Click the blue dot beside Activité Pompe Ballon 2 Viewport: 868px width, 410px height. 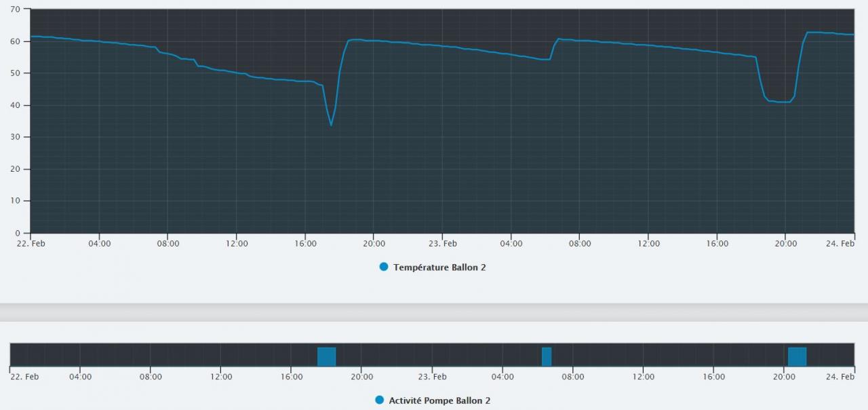click(x=379, y=400)
